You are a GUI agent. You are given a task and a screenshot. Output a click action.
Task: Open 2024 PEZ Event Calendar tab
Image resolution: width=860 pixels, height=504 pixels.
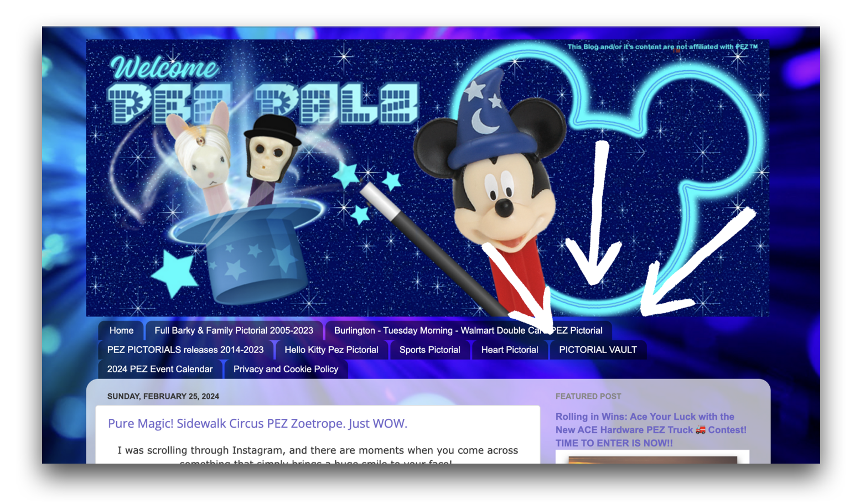pos(160,369)
